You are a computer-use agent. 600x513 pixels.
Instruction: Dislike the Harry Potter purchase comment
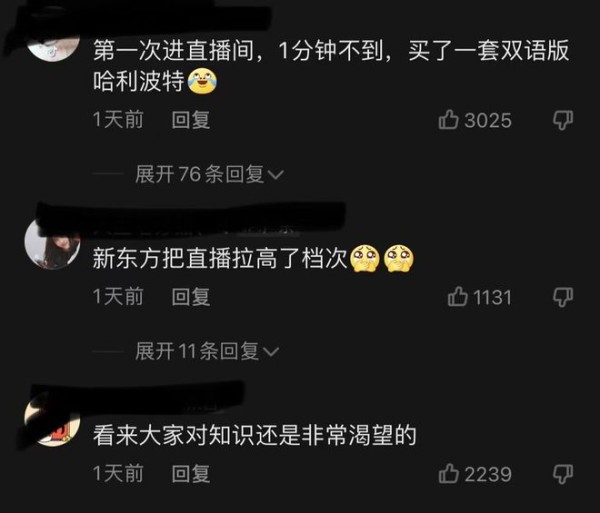coord(563,120)
